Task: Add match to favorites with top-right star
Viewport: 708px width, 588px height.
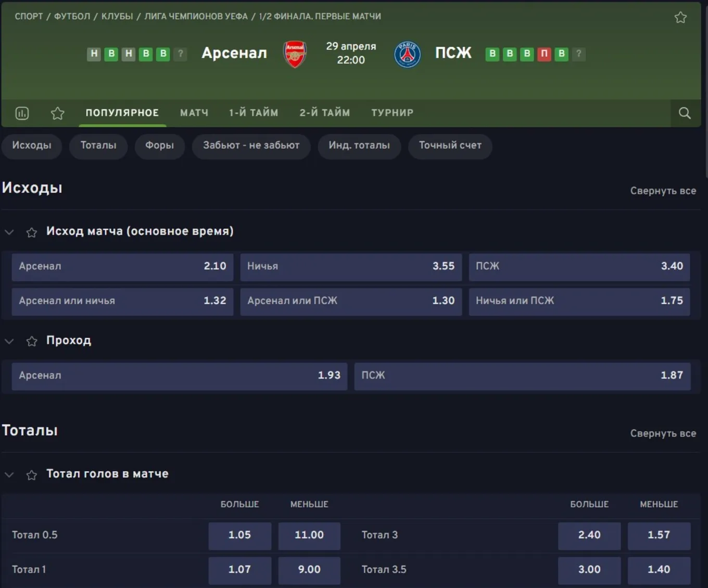Action: click(x=680, y=18)
